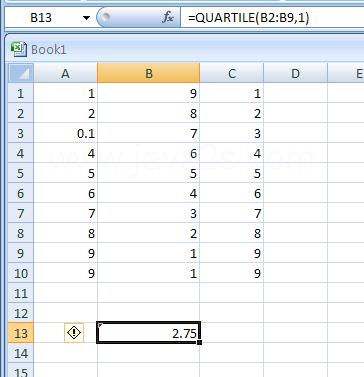Select column D header
Image resolution: width=364 pixels, height=377 pixels.
[295, 73]
